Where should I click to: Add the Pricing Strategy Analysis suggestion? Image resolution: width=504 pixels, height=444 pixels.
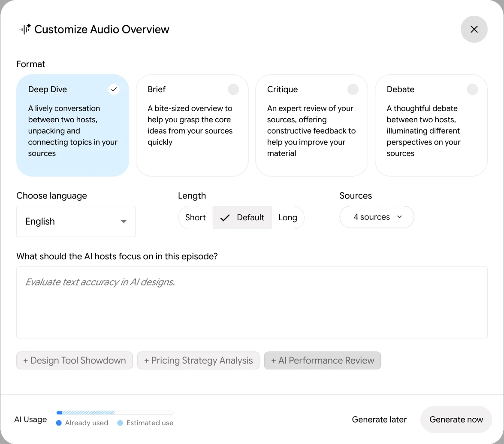(198, 360)
